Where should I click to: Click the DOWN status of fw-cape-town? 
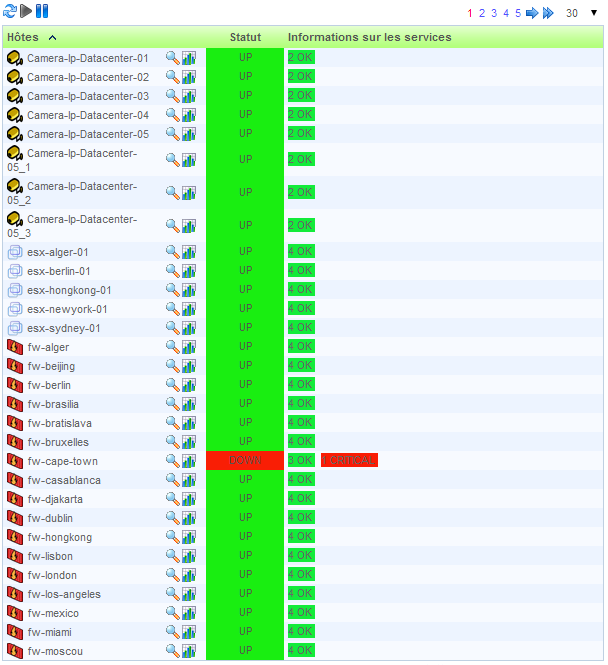point(245,461)
